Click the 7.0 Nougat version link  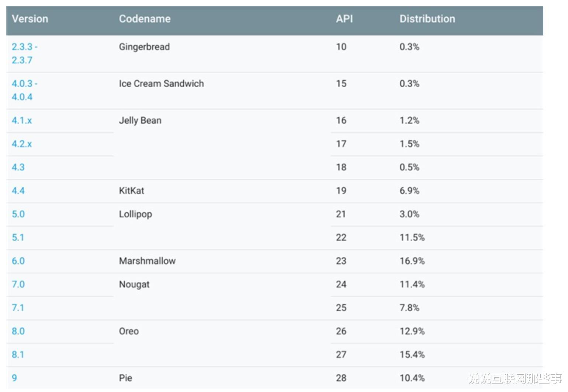click(x=18, y=284)
